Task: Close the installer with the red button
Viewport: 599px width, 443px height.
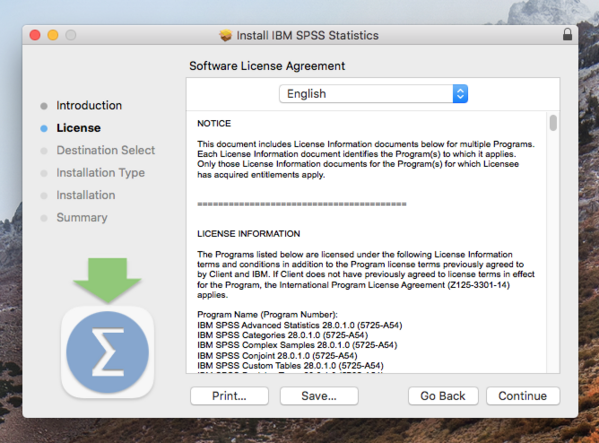Action: (35, 35)
